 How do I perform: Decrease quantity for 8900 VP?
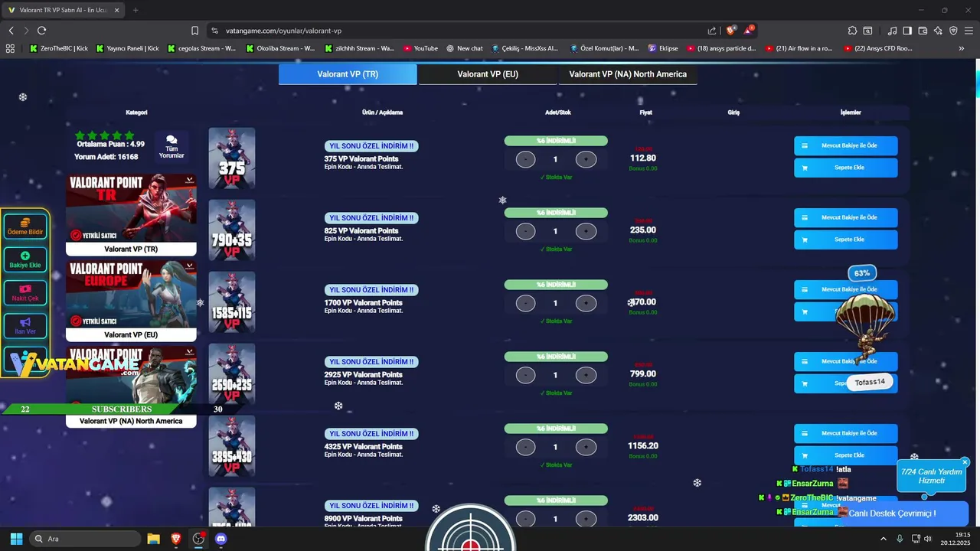[x=526, y=519]
